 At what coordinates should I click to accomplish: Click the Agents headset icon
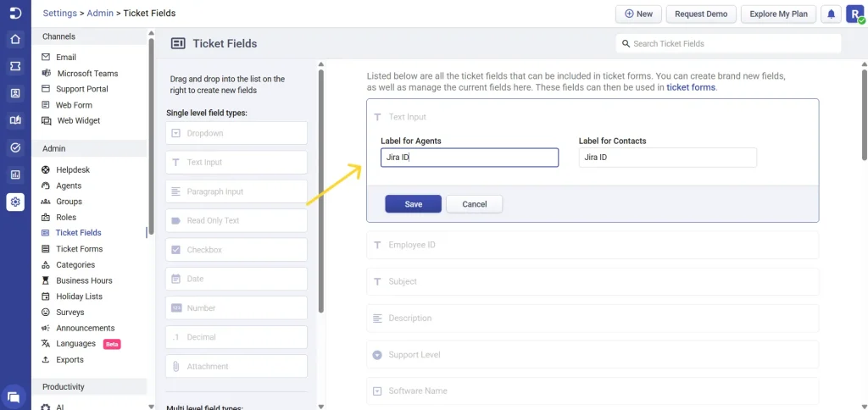46,186
